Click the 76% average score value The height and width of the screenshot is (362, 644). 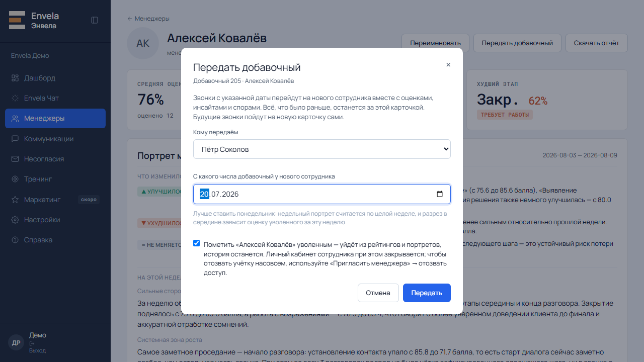pyautogui.click(x=151, y=100)
